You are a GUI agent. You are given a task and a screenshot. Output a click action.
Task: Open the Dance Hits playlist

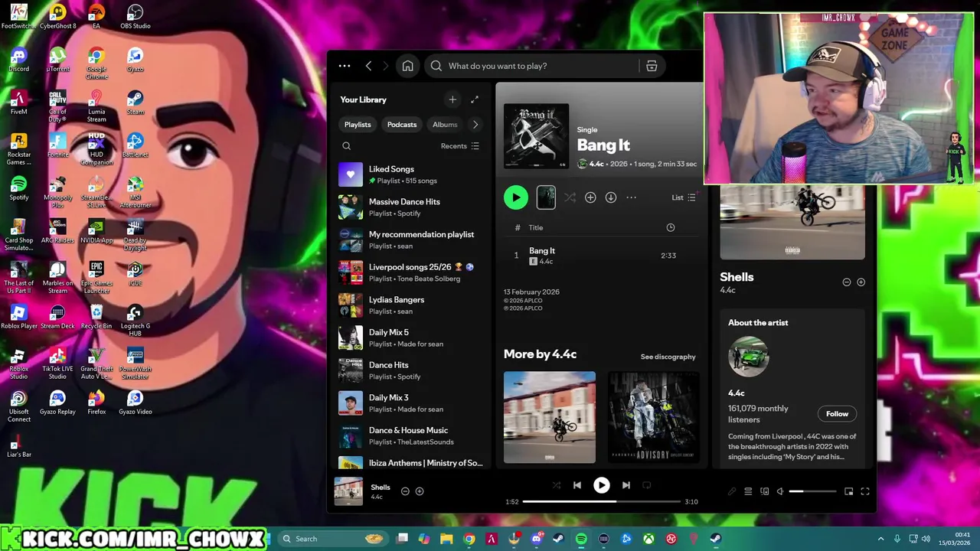click(x=412, y=370)
